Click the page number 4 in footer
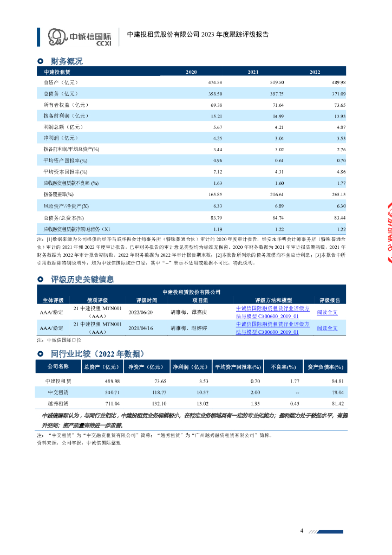 302,530
